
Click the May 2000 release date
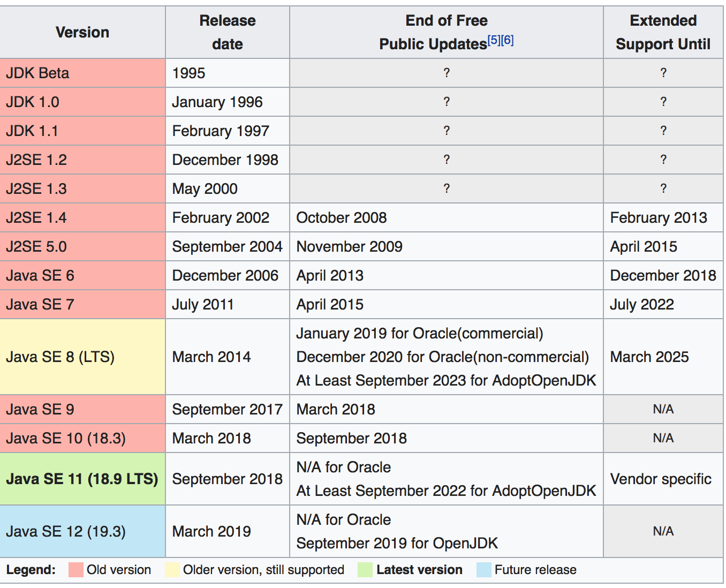(205, 189)
